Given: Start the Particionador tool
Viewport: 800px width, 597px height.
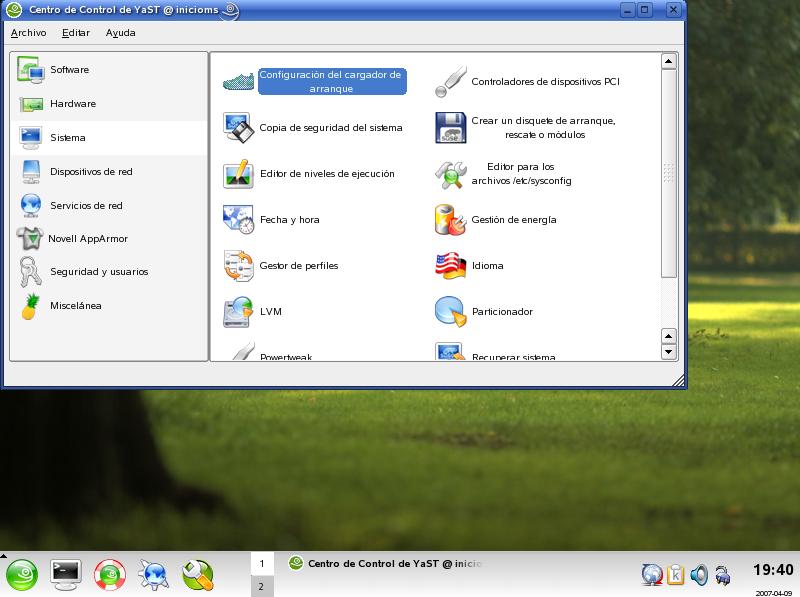Looking at the screenshot, I should click(x=501, y=312).
